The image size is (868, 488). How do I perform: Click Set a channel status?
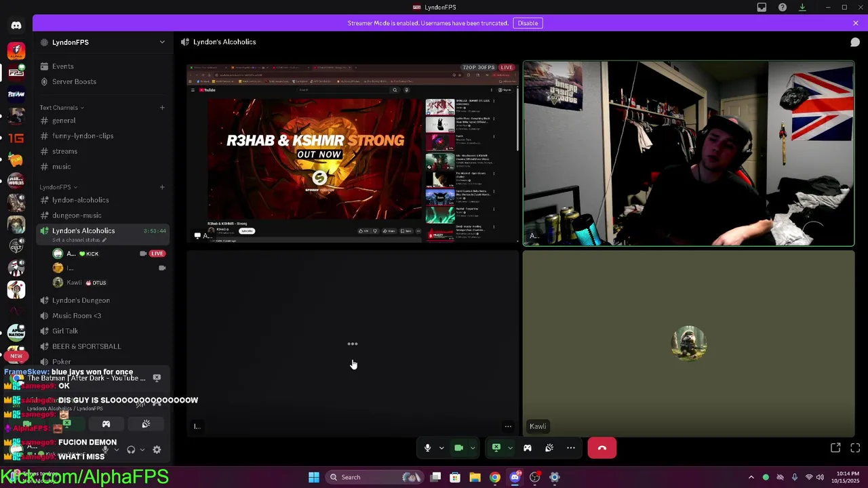click(x=79, y=240)
